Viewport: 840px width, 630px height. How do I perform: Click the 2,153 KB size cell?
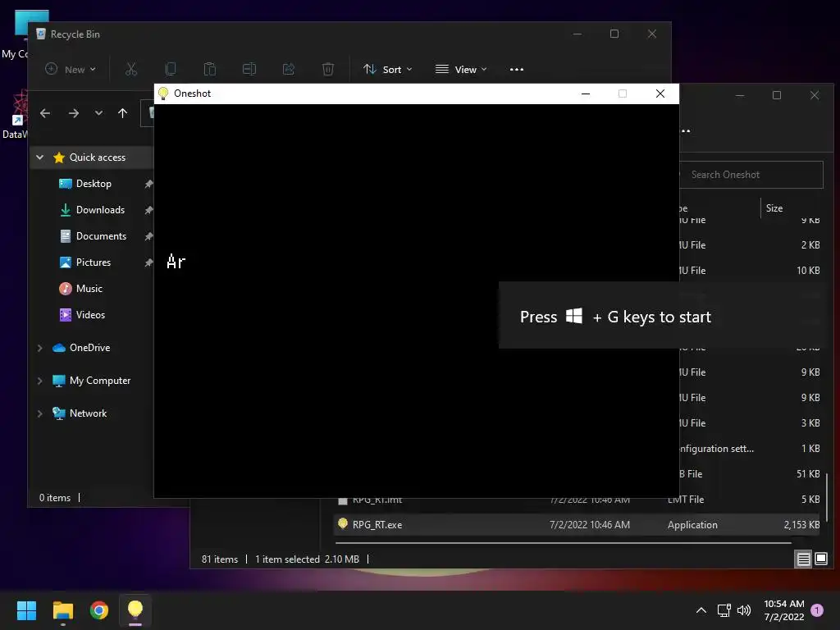pos(801,525)
